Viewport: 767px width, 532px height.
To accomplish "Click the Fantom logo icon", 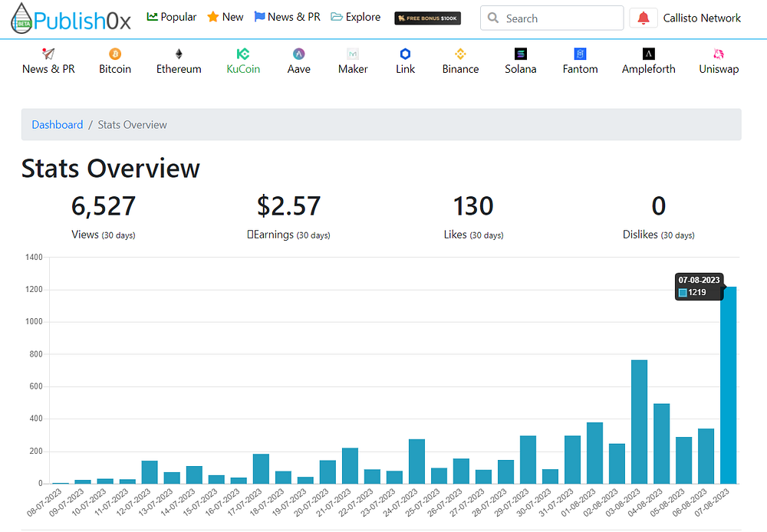I will click(x=580, y=54).
